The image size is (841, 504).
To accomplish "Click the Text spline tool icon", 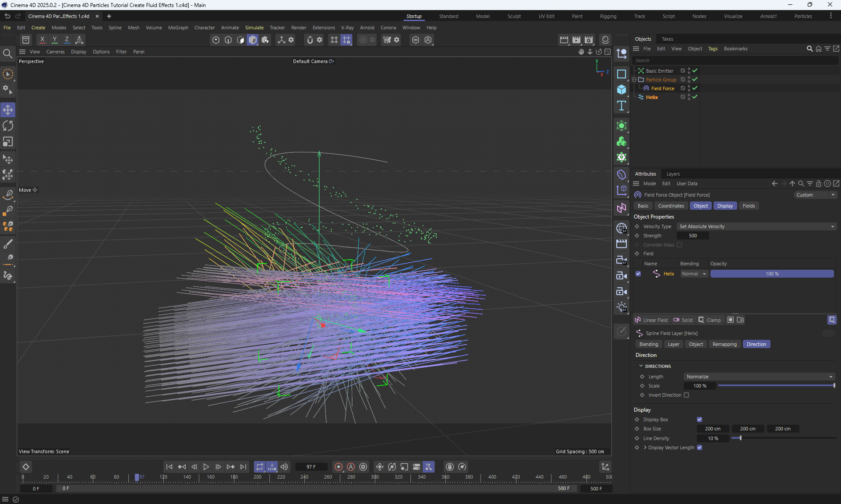I will pyautogui.click(x=621, y=106).
